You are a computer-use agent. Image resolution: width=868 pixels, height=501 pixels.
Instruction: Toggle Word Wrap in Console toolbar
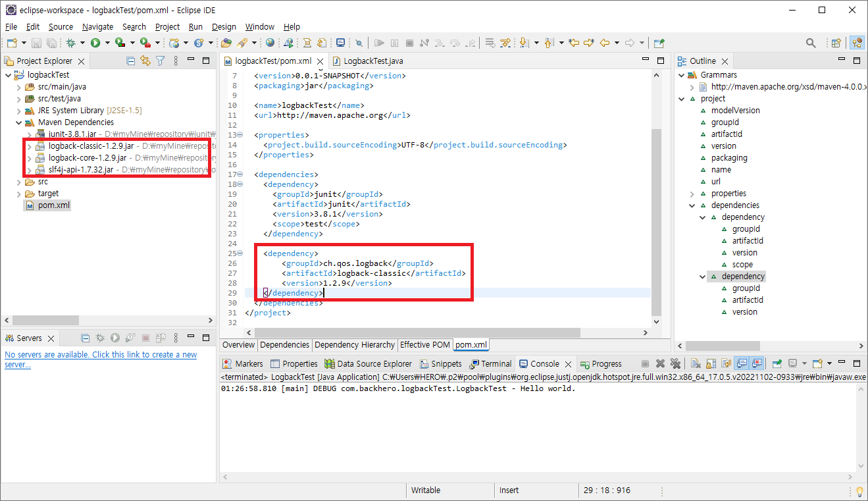(x=726, y=363)
